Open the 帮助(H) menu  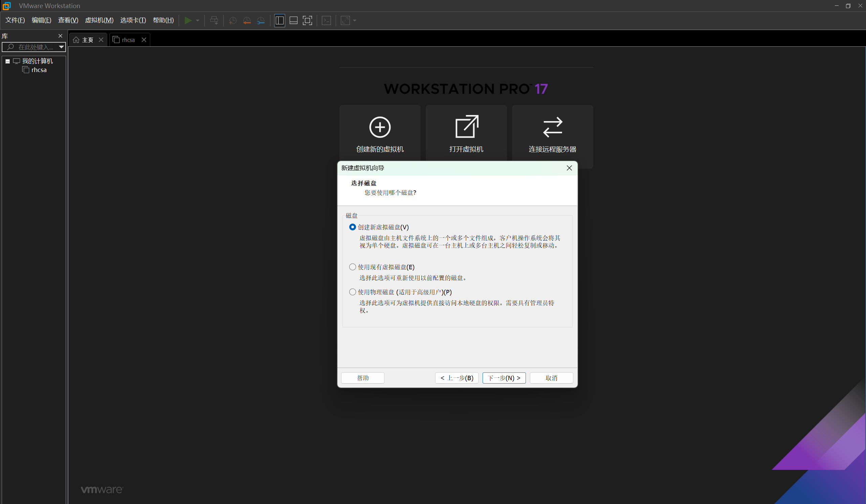tap(163, 20)
